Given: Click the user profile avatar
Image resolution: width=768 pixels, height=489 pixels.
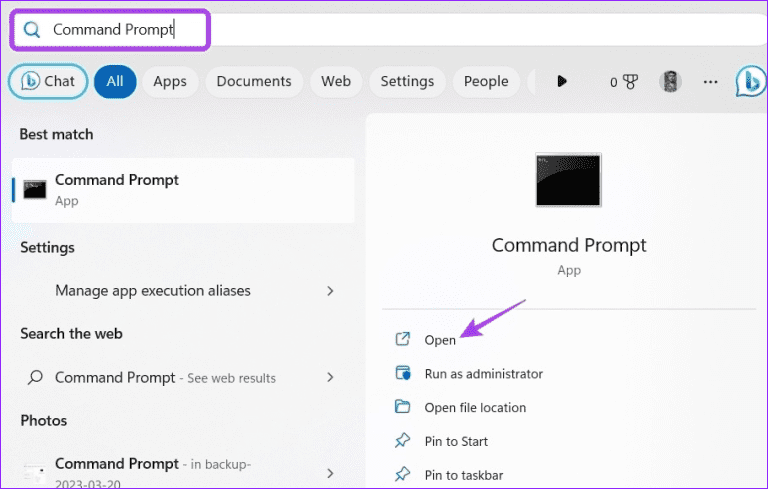Looking at the screenshot, I should [671, 81].
